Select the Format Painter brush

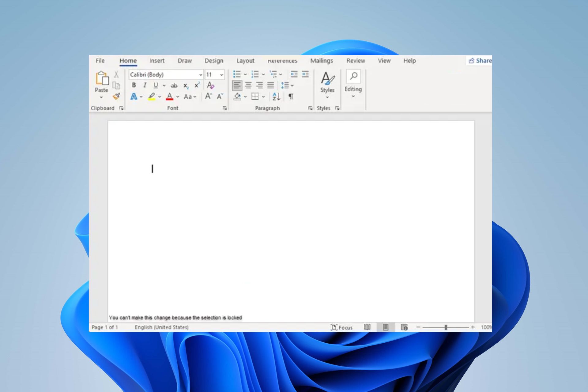pyautogui.click(x=116, y=96)
